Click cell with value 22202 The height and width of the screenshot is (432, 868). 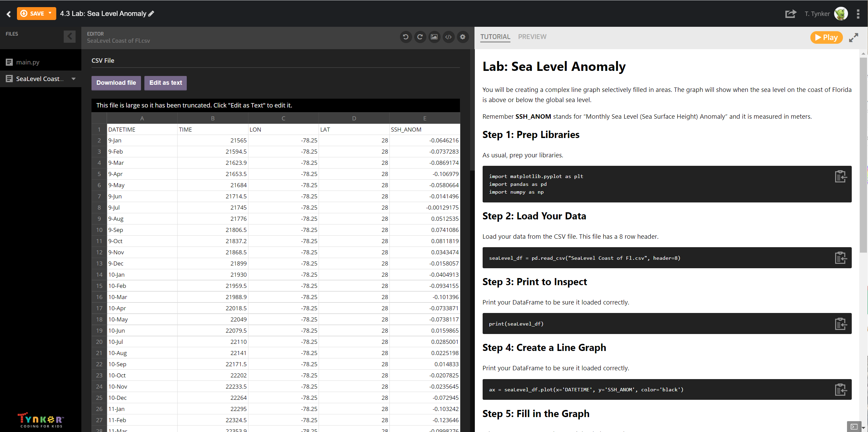[213, 375]
